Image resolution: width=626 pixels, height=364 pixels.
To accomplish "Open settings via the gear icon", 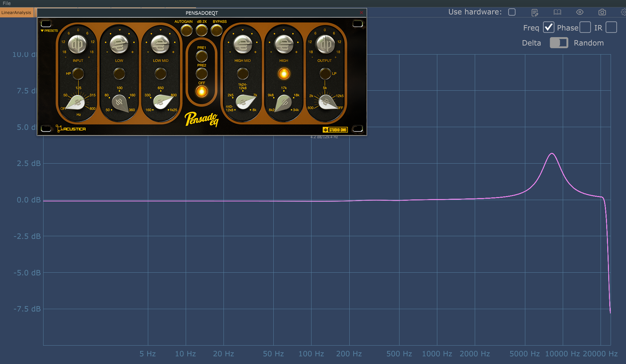I will [623, 12].
